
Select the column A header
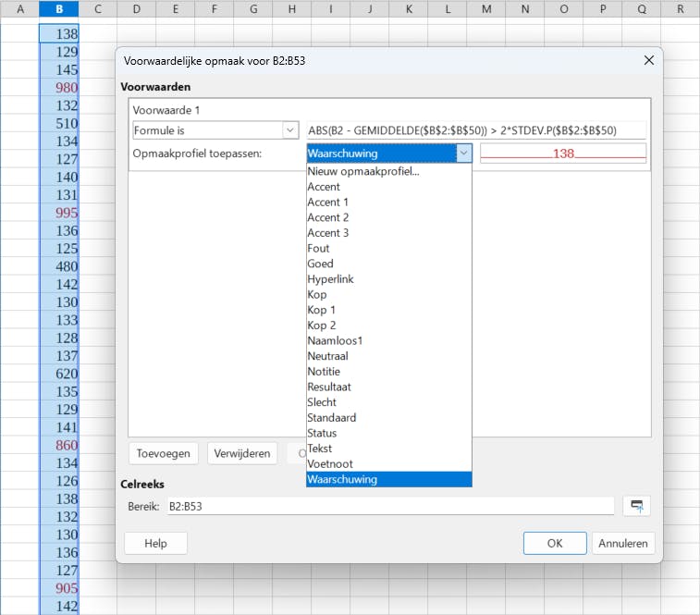(x=20, y=9)
